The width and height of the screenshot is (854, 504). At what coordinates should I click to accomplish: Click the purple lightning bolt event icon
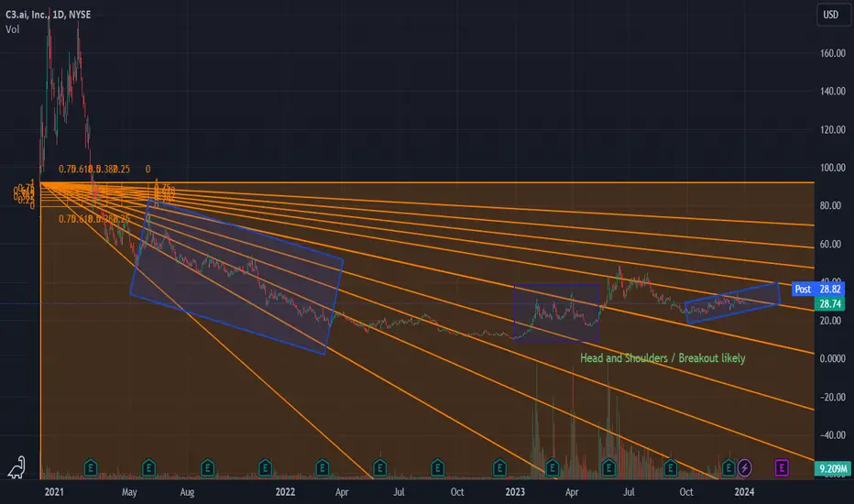pyautogui.click(x=745, y=467)
